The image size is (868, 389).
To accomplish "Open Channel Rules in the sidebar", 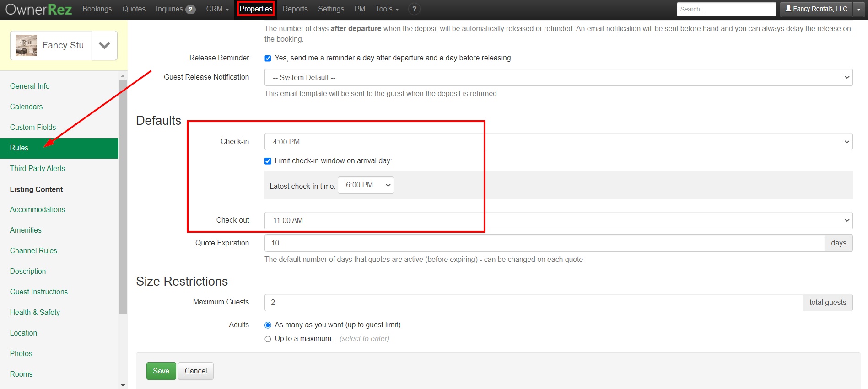I will click(x=33, y=250).
